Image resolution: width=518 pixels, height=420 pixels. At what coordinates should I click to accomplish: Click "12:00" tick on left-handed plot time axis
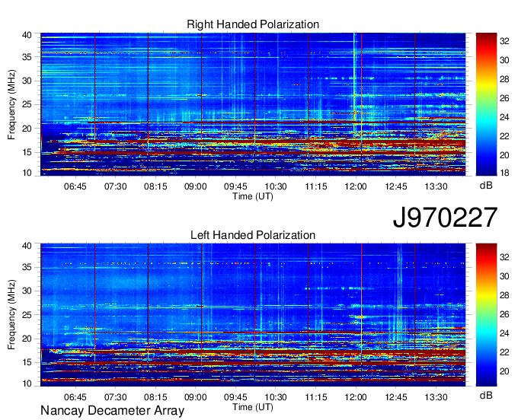click(356, 397)
